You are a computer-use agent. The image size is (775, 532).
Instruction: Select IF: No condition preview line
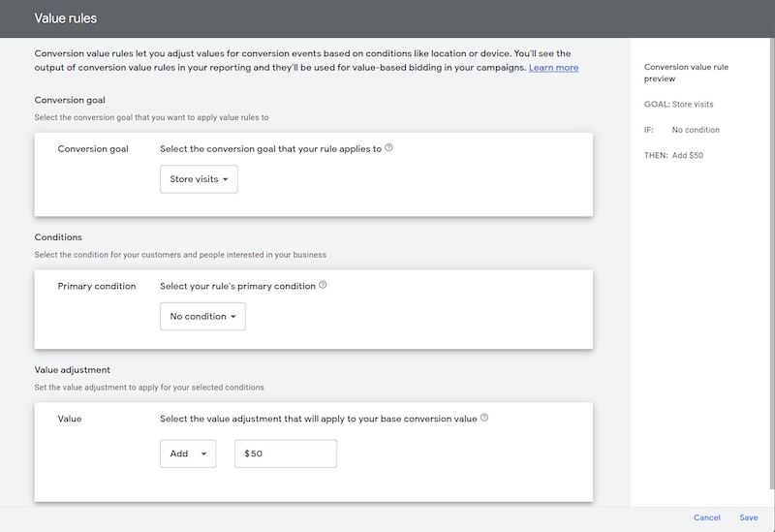pyautogui.click(x=682, y=130)
